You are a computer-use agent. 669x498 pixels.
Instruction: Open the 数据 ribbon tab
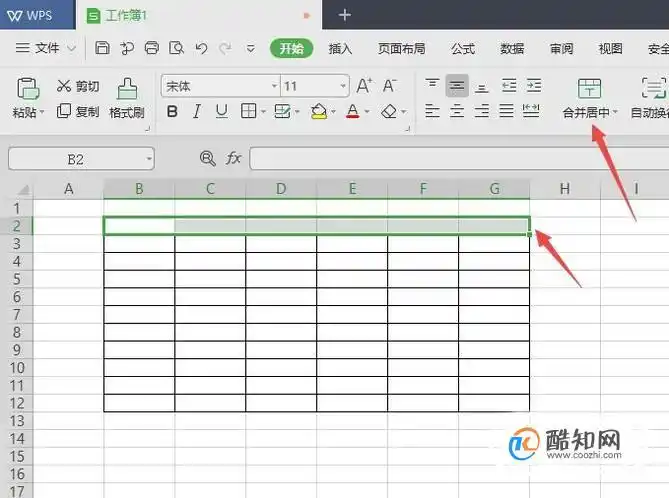[512, 49]
